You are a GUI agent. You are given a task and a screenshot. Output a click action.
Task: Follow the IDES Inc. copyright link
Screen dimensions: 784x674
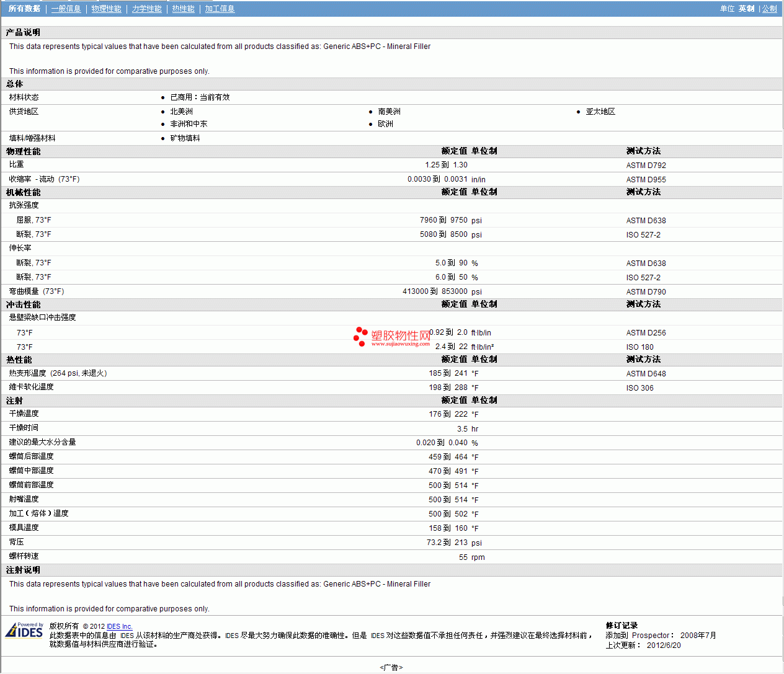[x=119, y=626]
